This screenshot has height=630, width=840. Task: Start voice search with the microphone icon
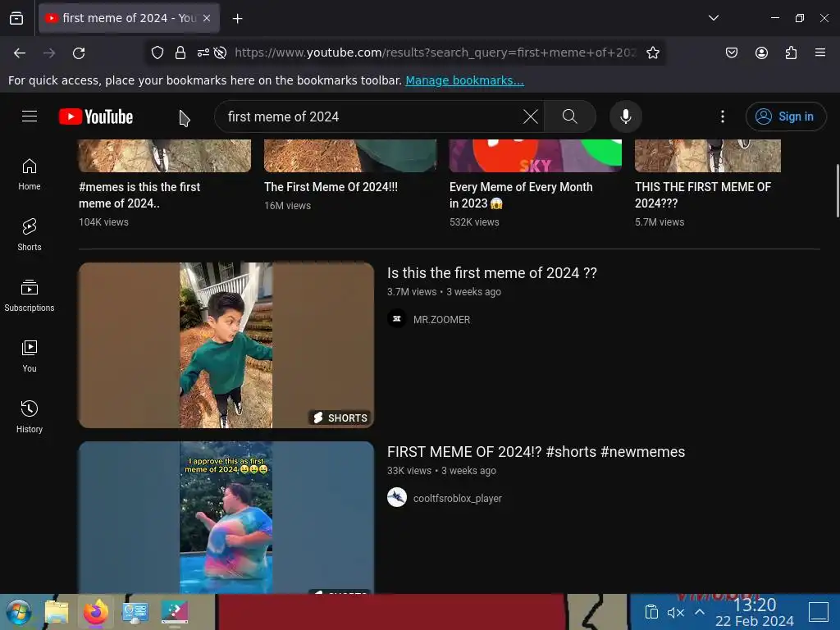click(626, 116)
